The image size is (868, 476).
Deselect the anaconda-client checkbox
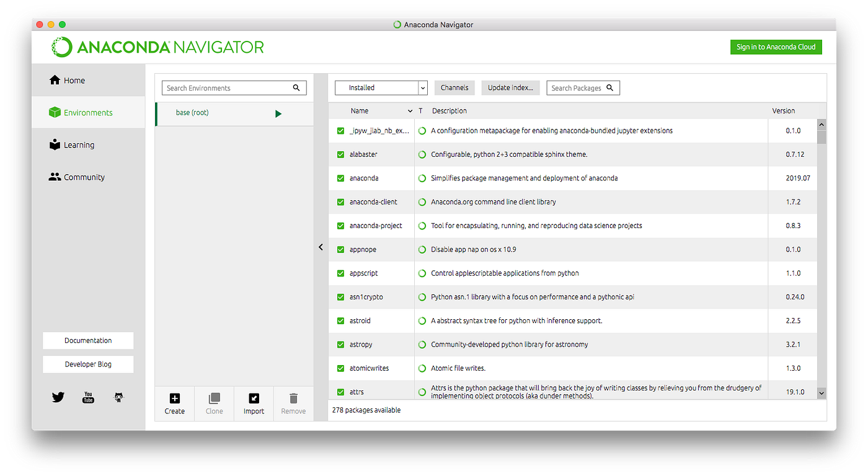click(340, 201)
